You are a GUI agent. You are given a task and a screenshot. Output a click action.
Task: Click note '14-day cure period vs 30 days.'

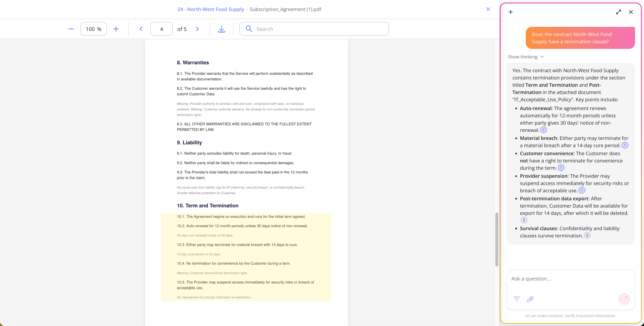click(x=199, y=254)
